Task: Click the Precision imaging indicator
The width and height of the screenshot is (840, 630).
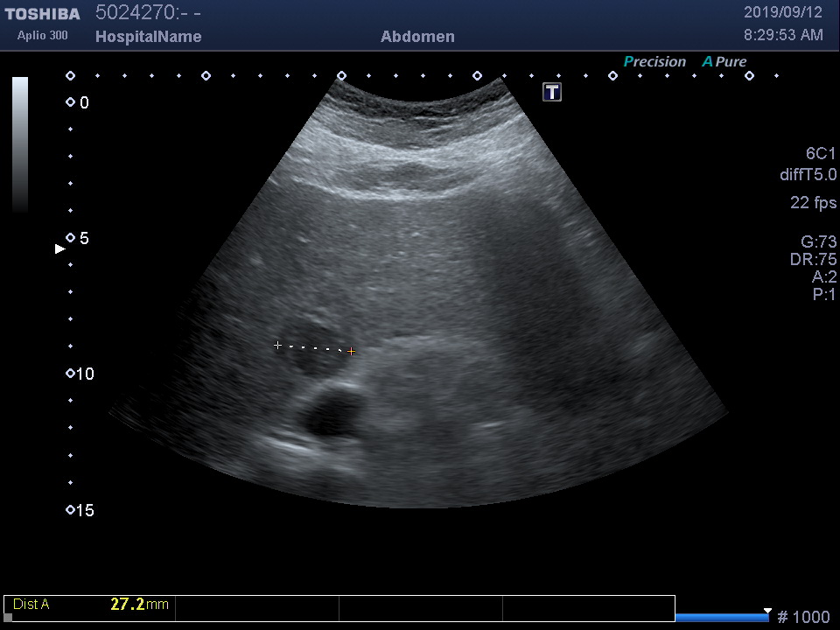Action: [x=654, y=61]
